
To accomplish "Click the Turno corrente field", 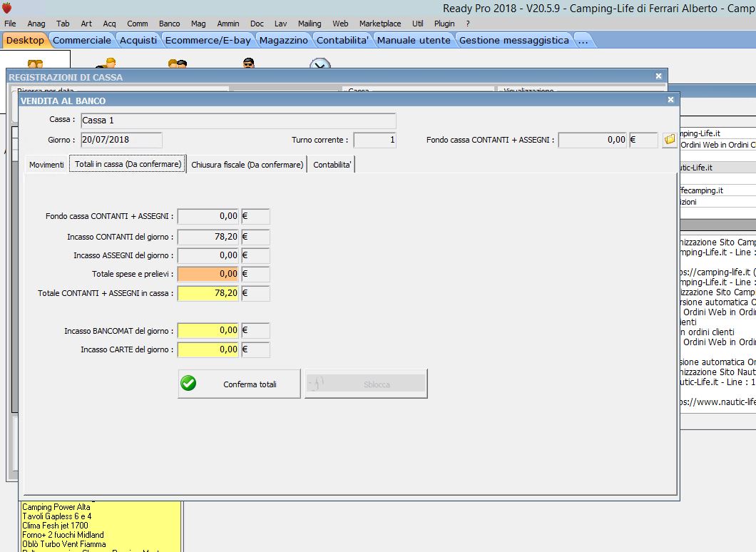I will tap(374, 140).
